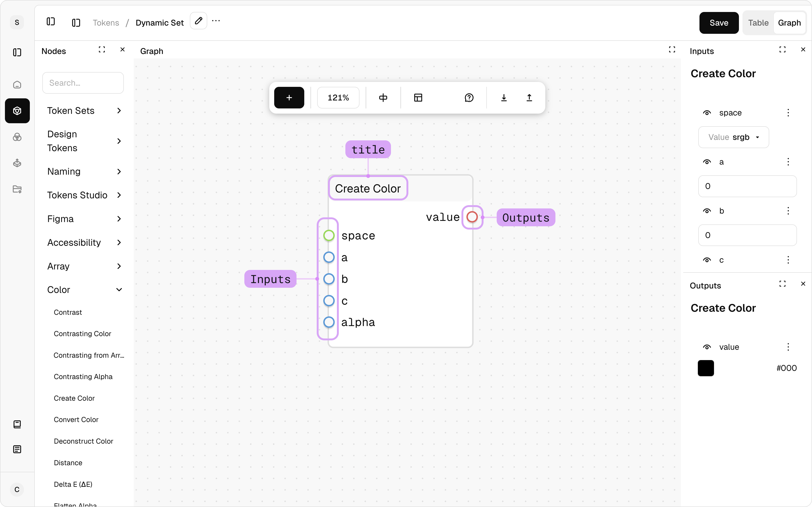Maximize the Graph panel with fullscreen icon

tap(672, 50)
